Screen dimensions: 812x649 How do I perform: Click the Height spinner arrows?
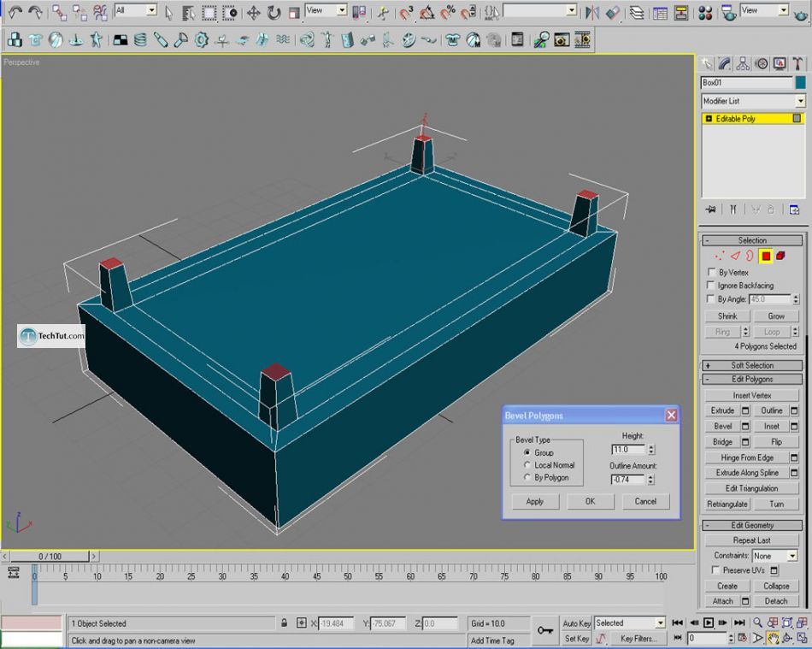tap(651, 450)
